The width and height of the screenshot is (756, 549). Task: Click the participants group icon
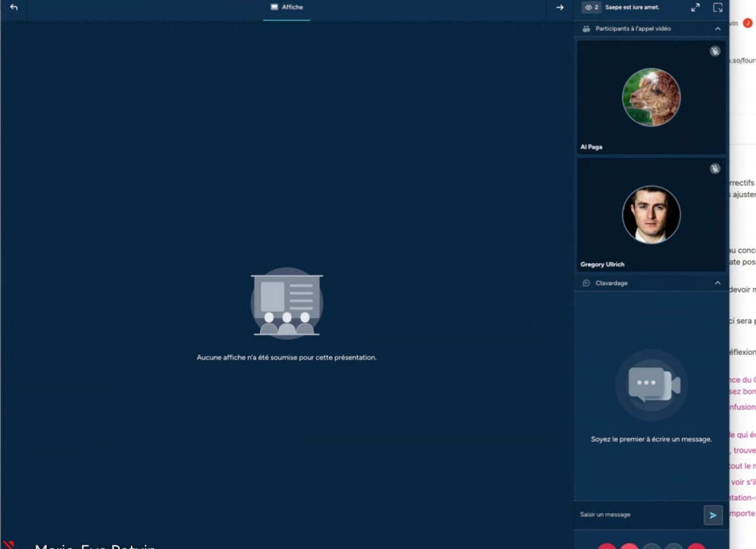pos(586,29)
